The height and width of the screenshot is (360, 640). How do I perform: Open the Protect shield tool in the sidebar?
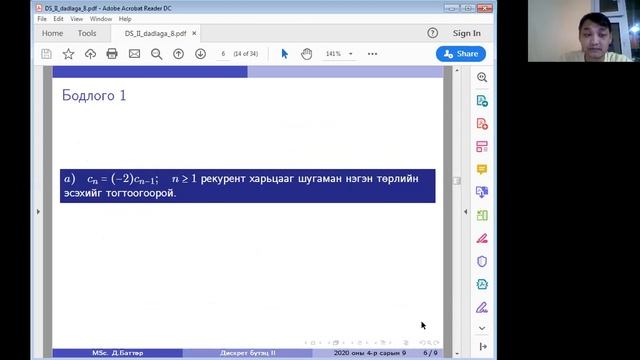click(482, 261)
